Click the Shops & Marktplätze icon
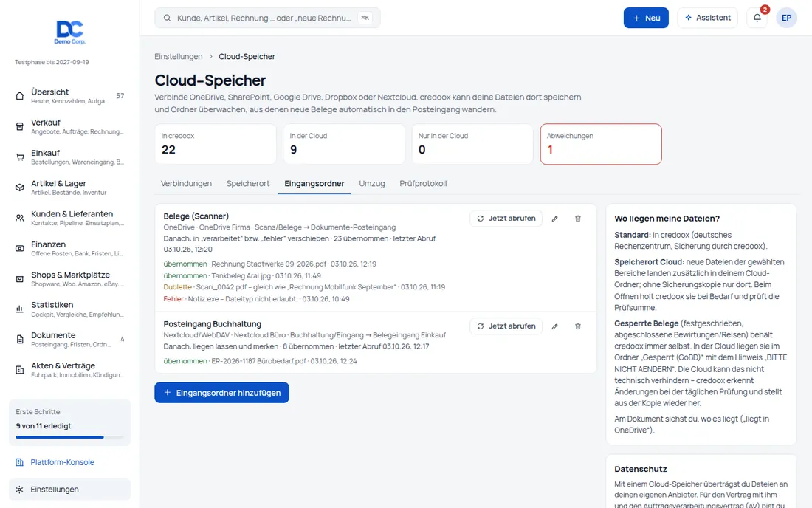The image size is (812, 508). [20, 279]
